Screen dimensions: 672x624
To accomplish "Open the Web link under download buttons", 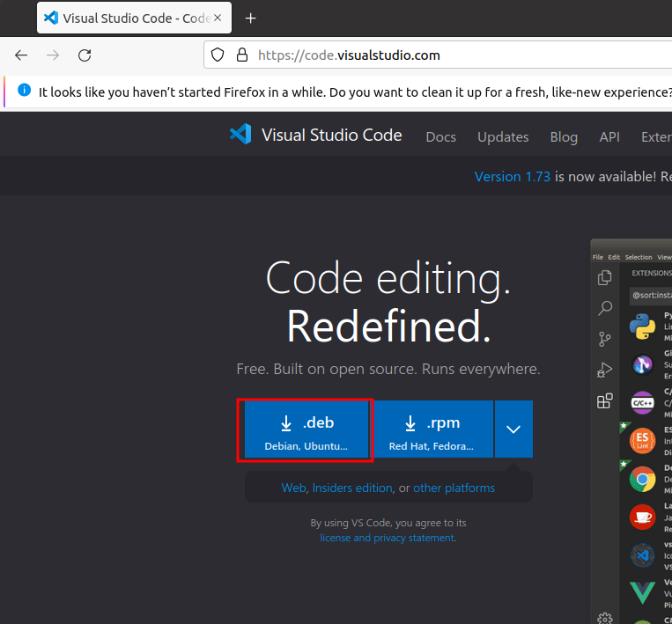I will point(293,488).
